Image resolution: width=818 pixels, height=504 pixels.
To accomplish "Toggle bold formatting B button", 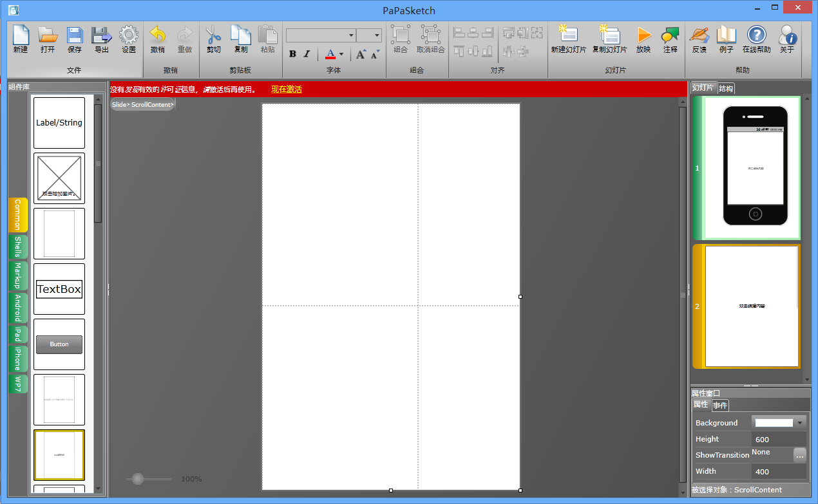I will (x=292, y=54).
